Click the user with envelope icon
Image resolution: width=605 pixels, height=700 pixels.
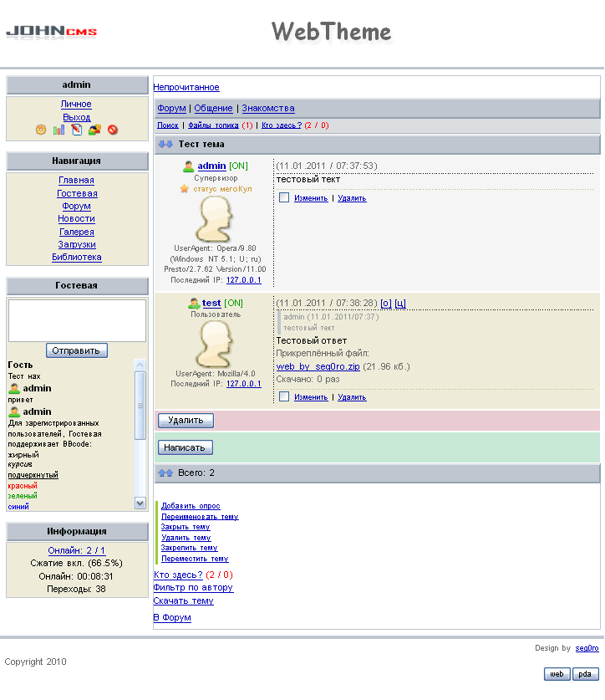tap(94, 130)
